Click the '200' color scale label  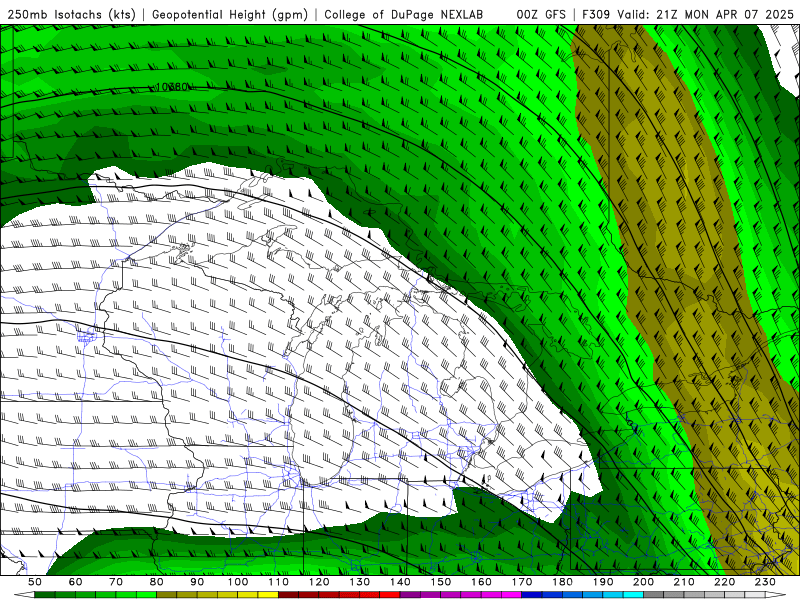click(x=643, y=582)
